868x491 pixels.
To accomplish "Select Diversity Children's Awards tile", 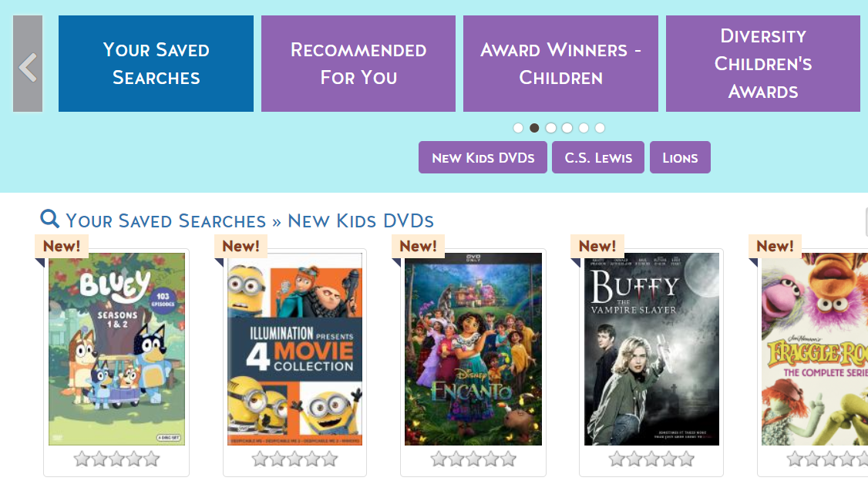I will (762, 64).
